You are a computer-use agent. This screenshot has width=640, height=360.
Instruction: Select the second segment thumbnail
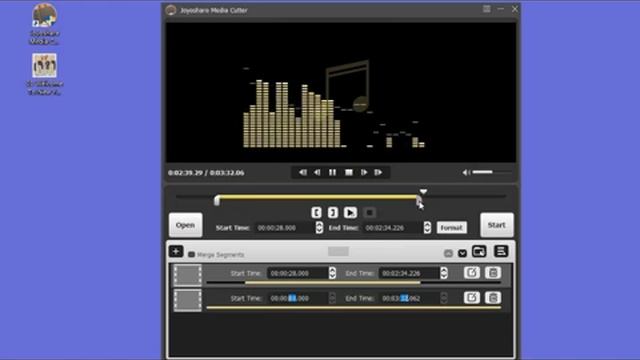tap(188, 300)
